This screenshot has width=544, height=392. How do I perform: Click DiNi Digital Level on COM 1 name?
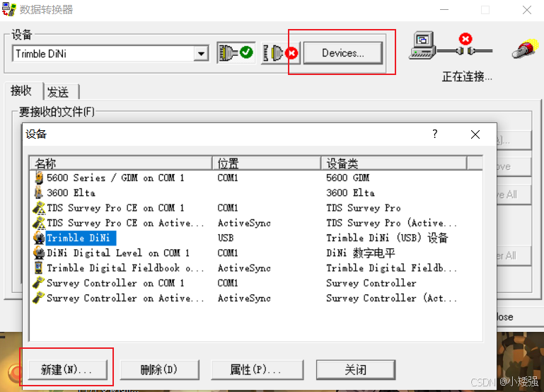pos(118,253)
